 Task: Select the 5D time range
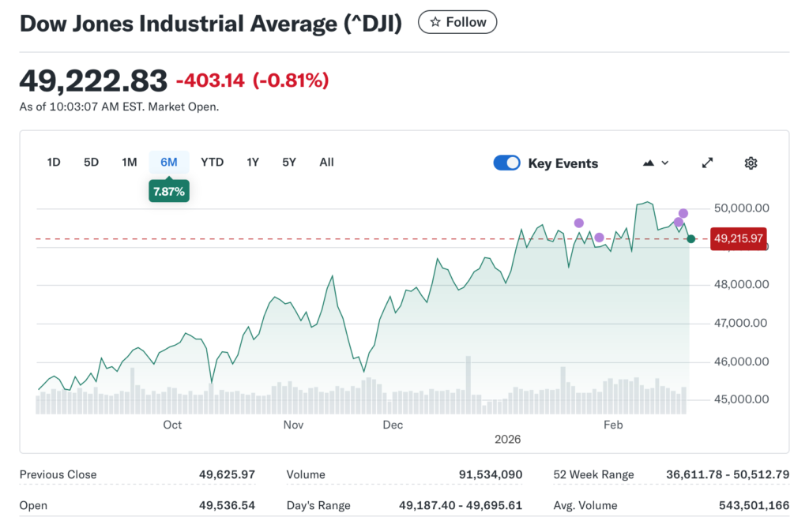point(92,163)
